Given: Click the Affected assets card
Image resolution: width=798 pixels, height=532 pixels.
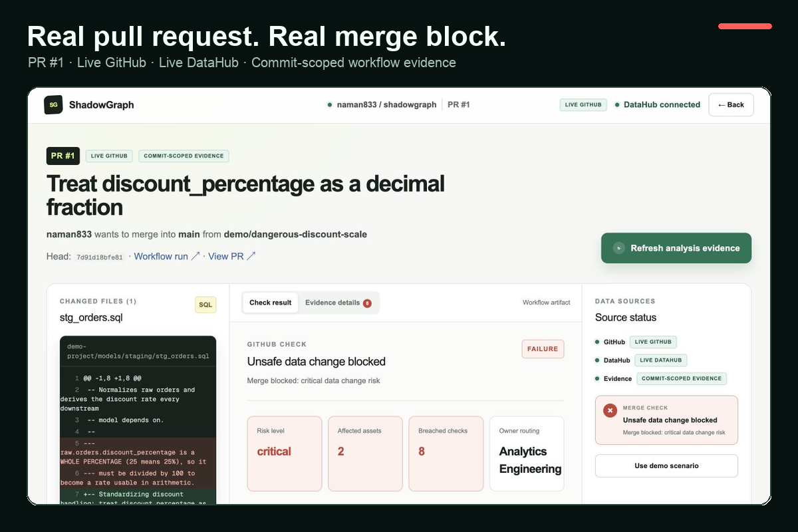Looking at the screenshot, I should click(x=365, y=454).
